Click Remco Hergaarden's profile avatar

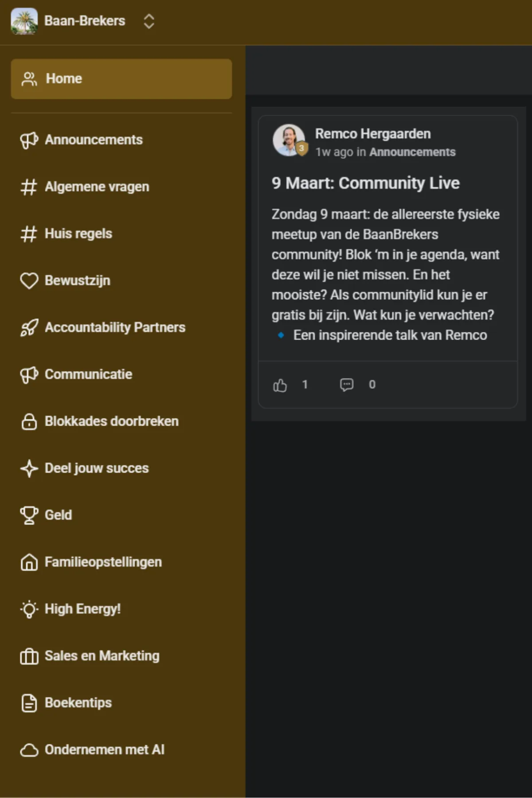click(289, 140)
